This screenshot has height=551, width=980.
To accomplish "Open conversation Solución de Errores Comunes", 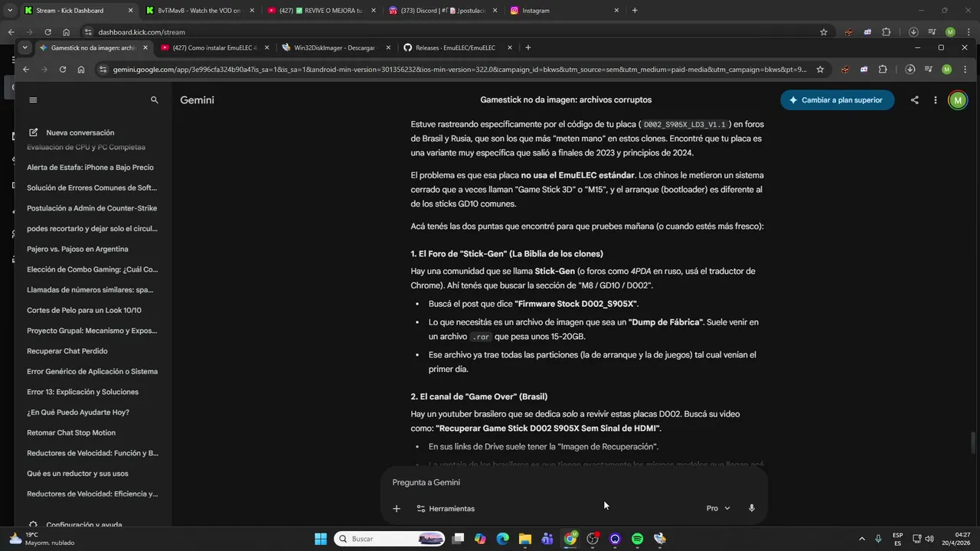I will pos(90,187).
